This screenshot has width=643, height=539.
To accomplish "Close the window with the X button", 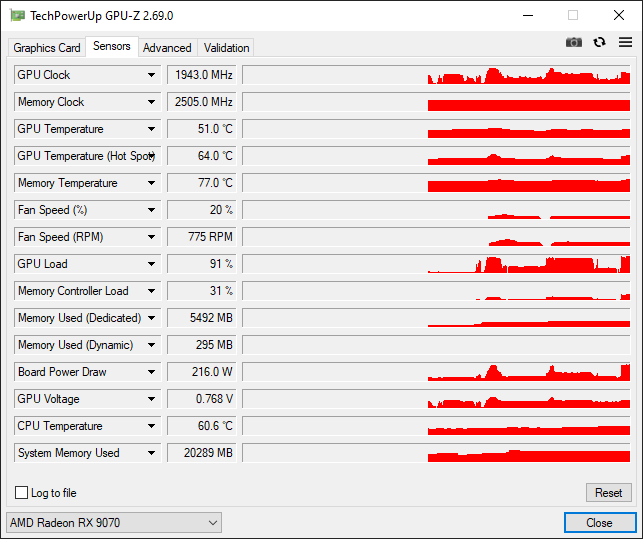I will coord(619,16).
